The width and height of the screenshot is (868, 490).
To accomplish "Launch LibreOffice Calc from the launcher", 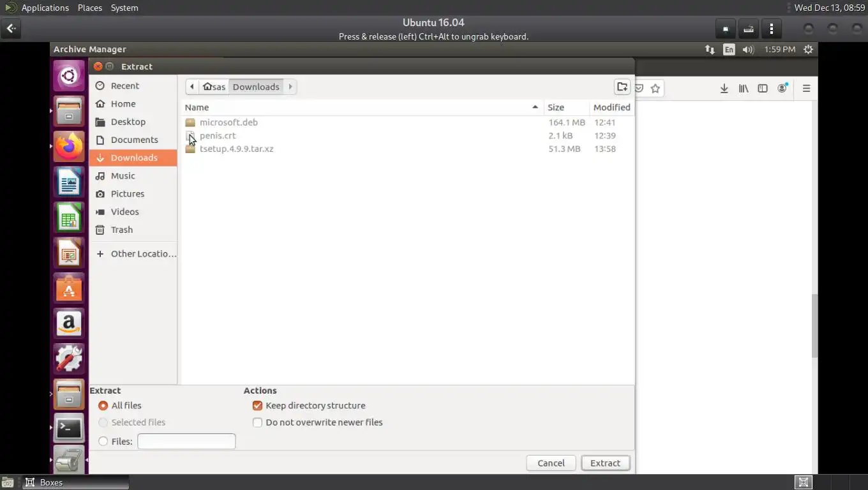I will coord(69,218).
